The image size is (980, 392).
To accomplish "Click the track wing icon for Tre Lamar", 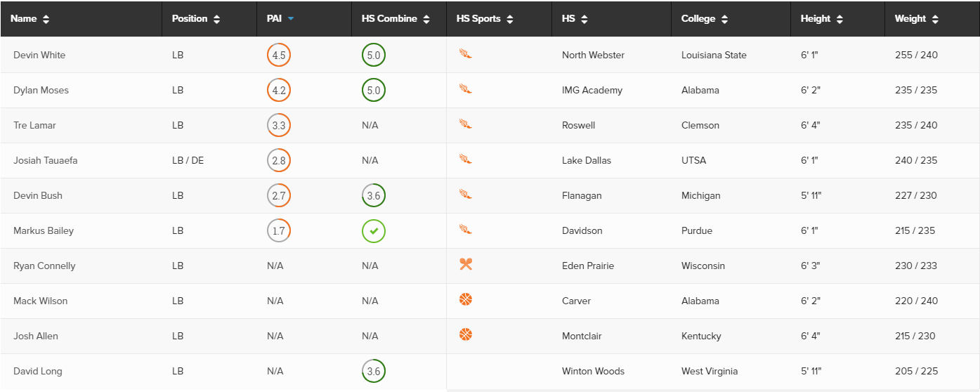I will (x=465, y=124).
